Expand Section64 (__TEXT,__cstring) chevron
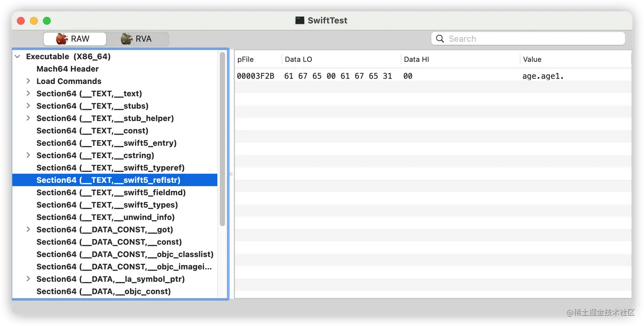 click(x=28, y=155)
